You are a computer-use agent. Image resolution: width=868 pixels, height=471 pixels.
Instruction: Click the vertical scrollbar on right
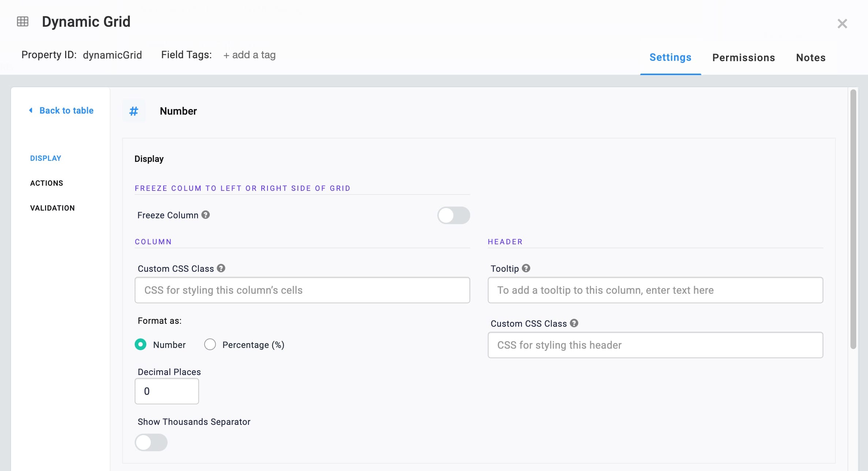853,219
